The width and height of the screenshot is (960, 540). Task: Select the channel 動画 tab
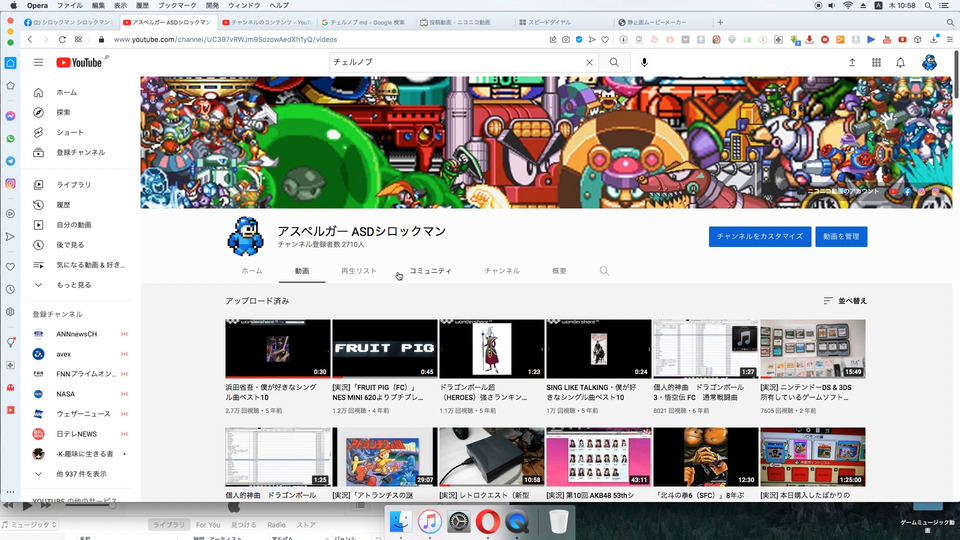(302, 271)
